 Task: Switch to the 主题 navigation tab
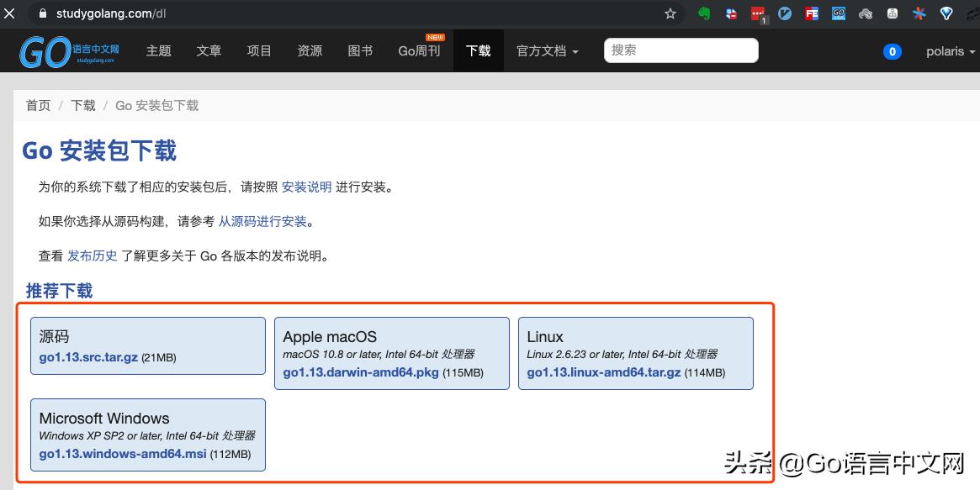coord(158,51)
